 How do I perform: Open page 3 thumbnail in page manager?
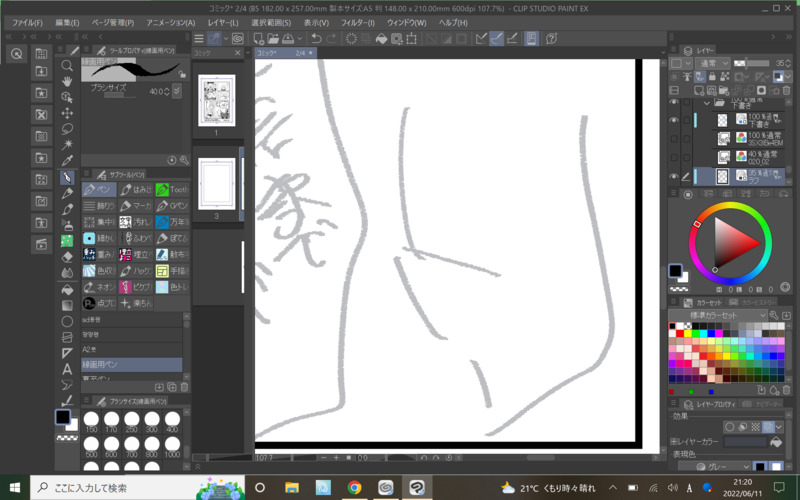pyautogui.click(x=217, y=184)
